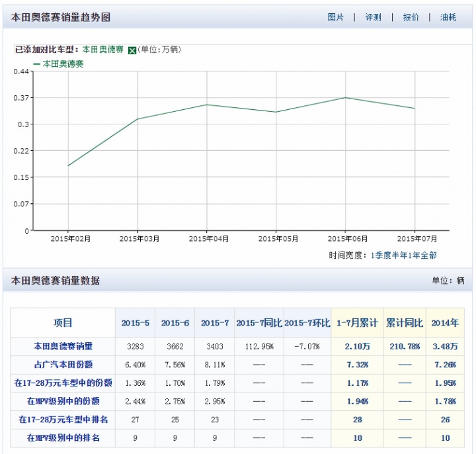Open the 图片 link in header
Image resolution: width=476 pixels, height=454 pixels.
[335, 17]
